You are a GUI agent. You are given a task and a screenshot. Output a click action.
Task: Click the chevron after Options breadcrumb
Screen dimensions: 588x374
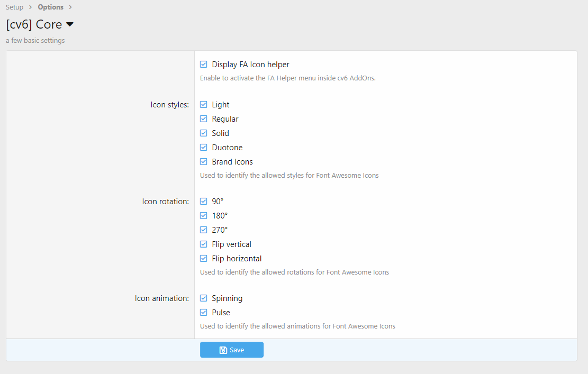pyautogui.click(x=70, y=7)
